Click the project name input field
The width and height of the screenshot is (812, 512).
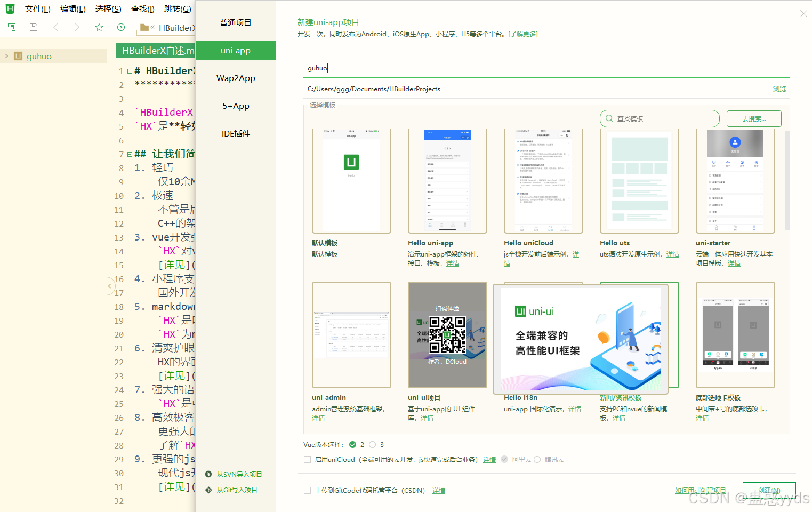click(546, 68)
